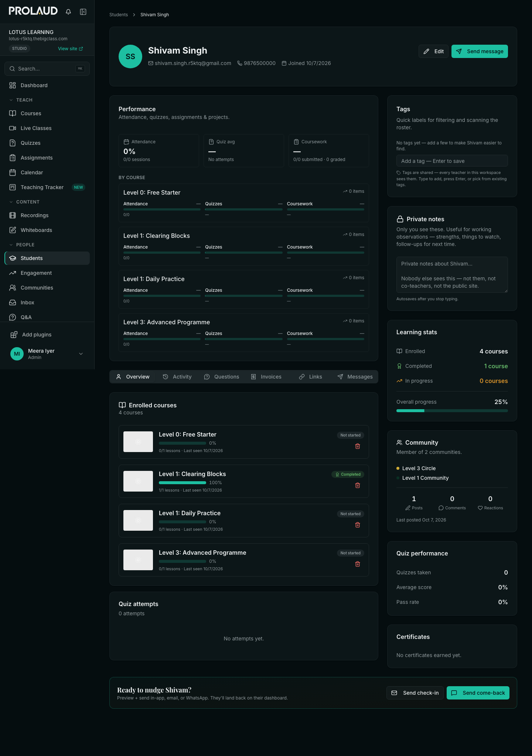The height and width of the screenshot is (756, 532).
Task: Open the Messages tab
Action: pos(355,377)
